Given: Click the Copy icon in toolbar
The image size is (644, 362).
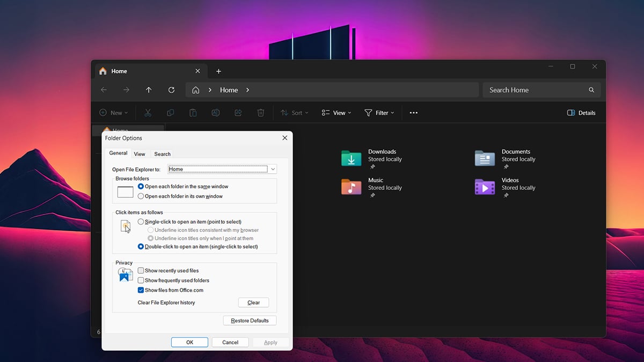Looking at the screenshot, I should [171, 113].
